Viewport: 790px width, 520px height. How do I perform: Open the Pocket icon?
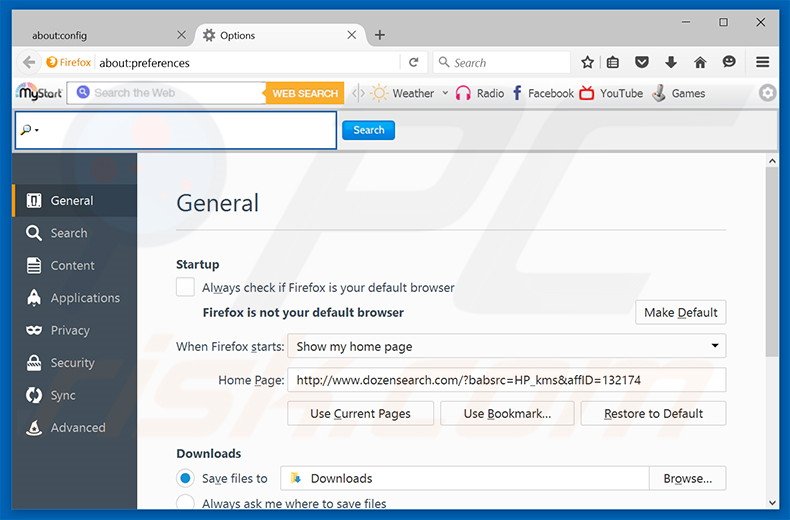pos(641,62)
